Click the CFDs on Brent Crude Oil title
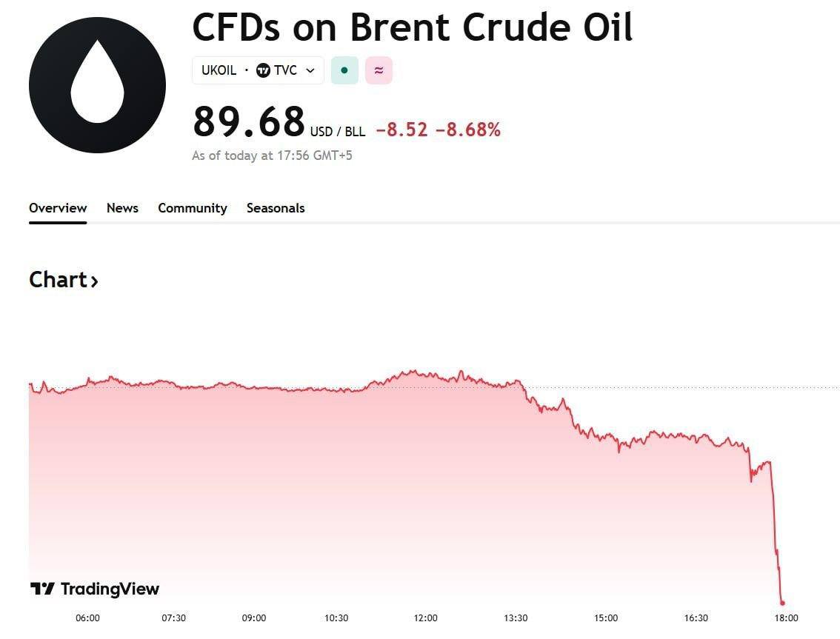The width and height of the screenshot is (840, 639). point(412,27)
